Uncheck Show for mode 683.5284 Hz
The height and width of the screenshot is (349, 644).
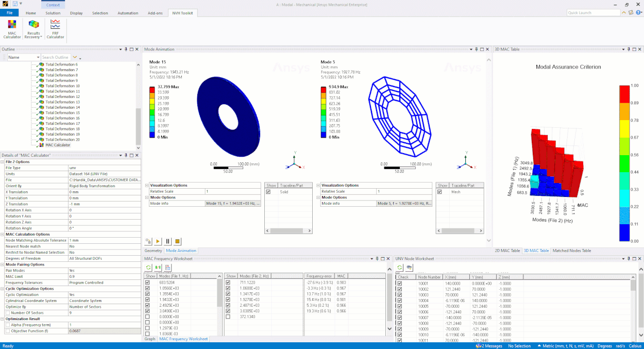(x=148, y=282)
